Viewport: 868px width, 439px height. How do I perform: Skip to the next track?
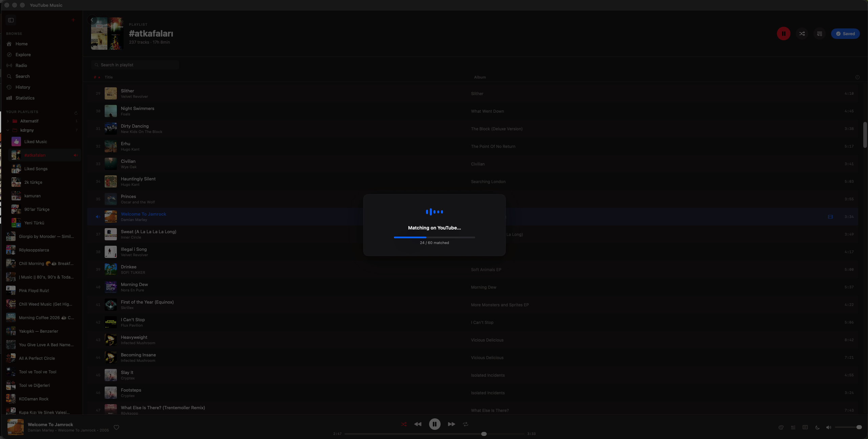[451, 424]
